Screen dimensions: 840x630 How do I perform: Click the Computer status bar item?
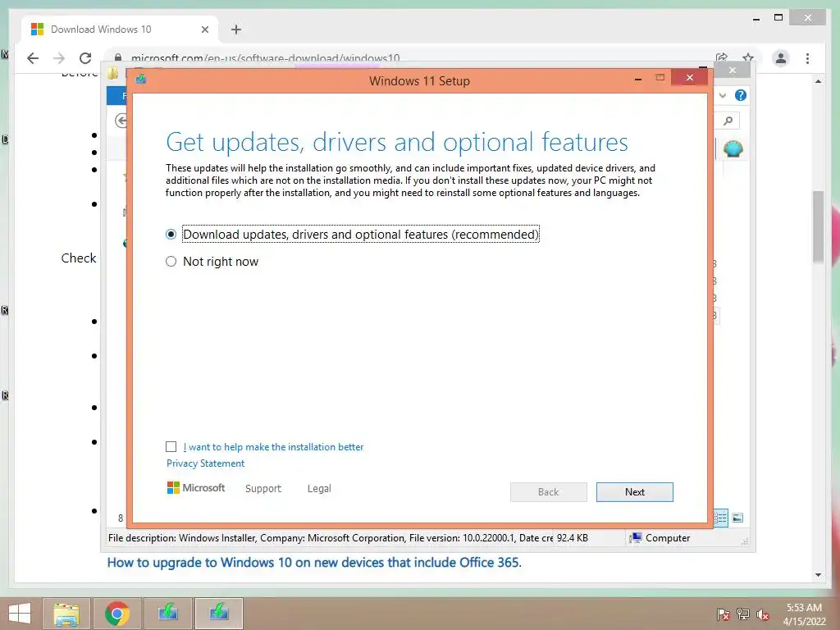click(660, 538)
